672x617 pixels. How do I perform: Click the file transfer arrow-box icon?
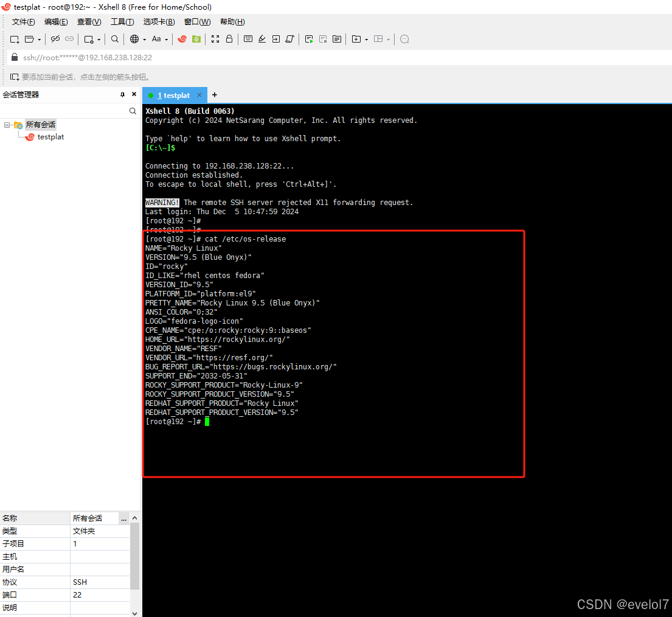click(x=276, y=39)
